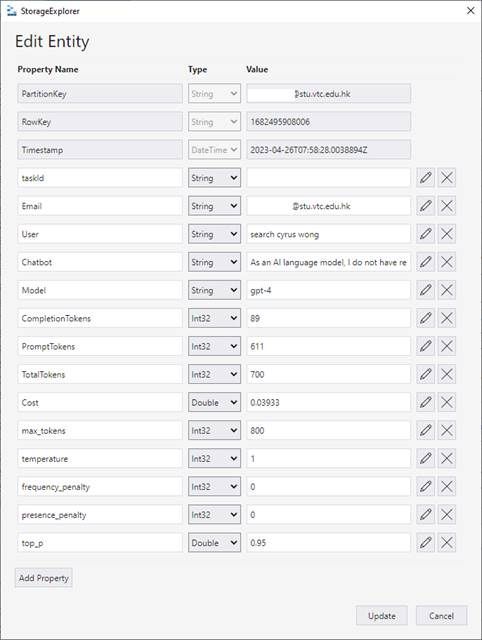Image resolution: width=482 pixels, height=640 pixels.
Task: Expand the Chatbot type combo box
Action: click(x=214, y=262)
